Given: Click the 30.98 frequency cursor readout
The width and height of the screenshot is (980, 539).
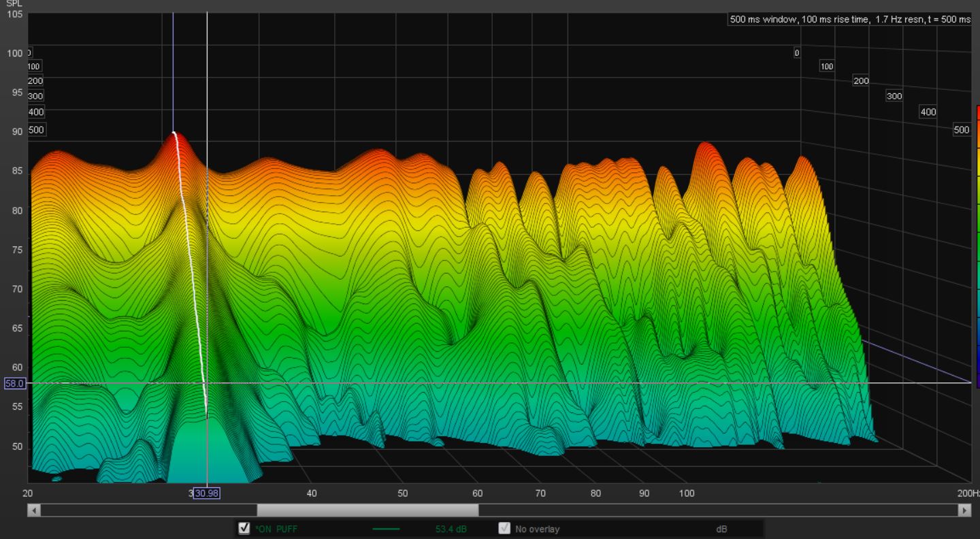Looking at the screenshot, I should pyautogui.click(x=206, y=493).
